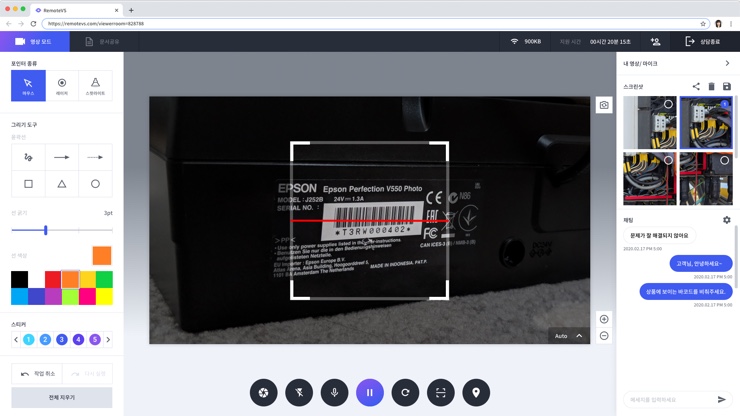Screen dimensions: 740x416
Task: Click the first received chat message bubble
Action: [x=659, y=235]
